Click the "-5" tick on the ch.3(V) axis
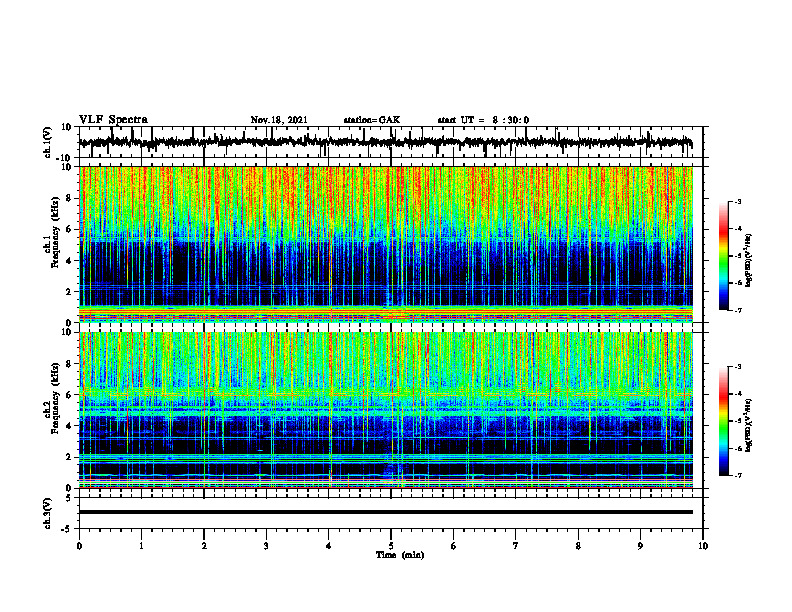The image size is (792, 612). (67, 529)
